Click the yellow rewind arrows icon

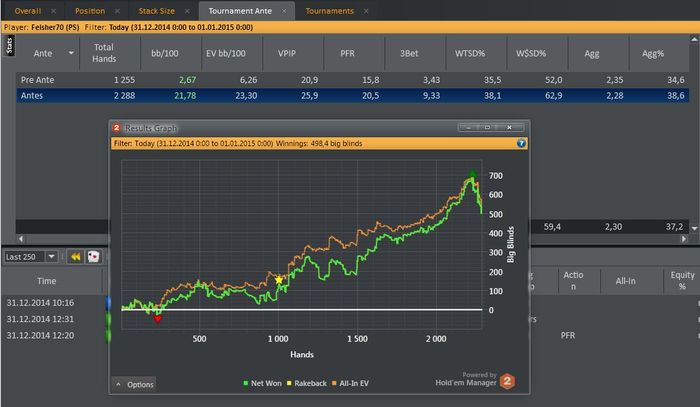(x=75, y=257)
